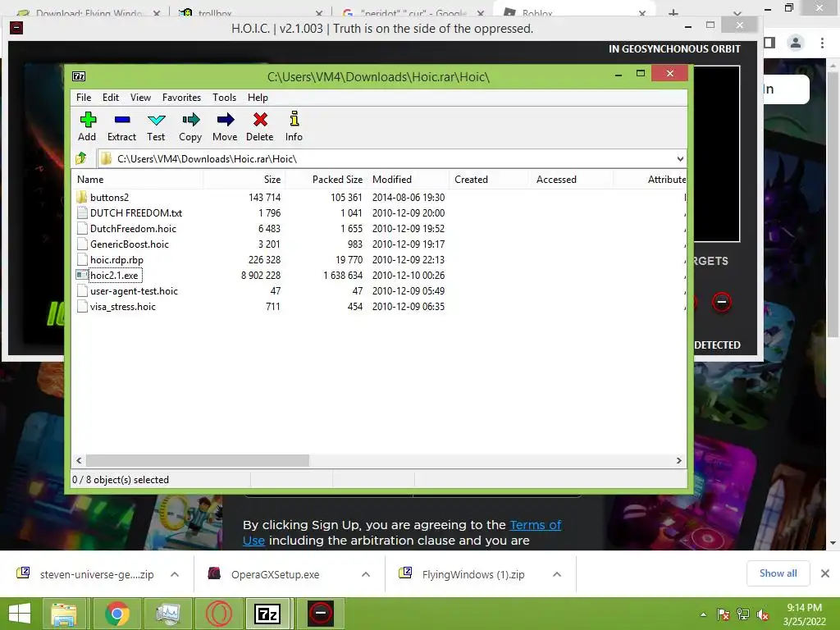The image size is (840, 630).
Task: Select GenericBoost.hoic file
Action: tap(129, 244)
